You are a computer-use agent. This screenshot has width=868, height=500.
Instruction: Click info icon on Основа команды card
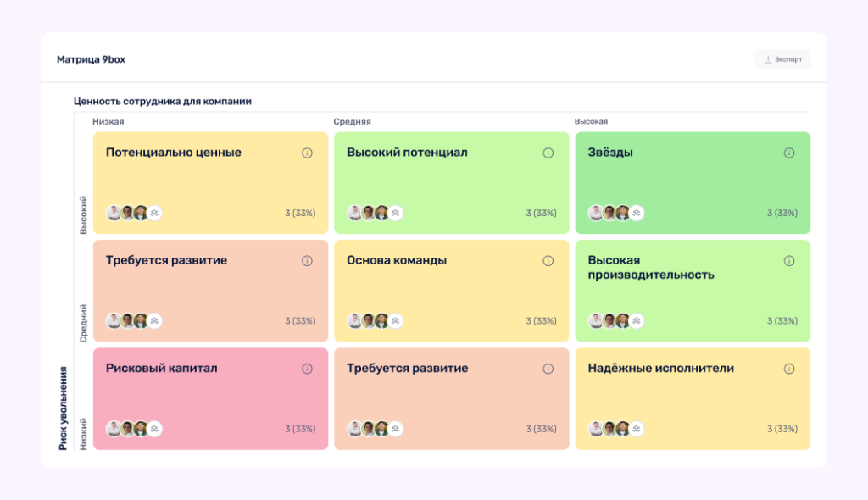pos(548,261)
